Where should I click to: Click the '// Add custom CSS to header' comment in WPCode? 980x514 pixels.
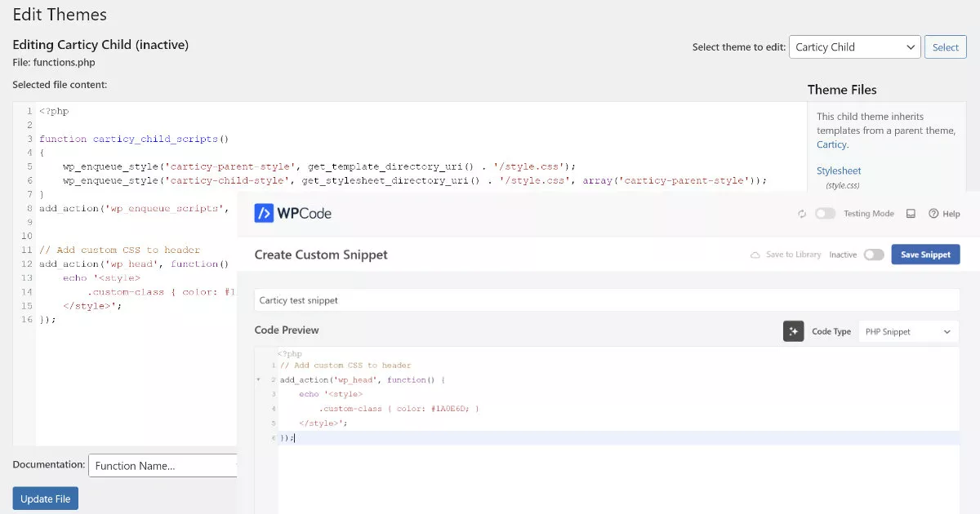pos(345,366)
